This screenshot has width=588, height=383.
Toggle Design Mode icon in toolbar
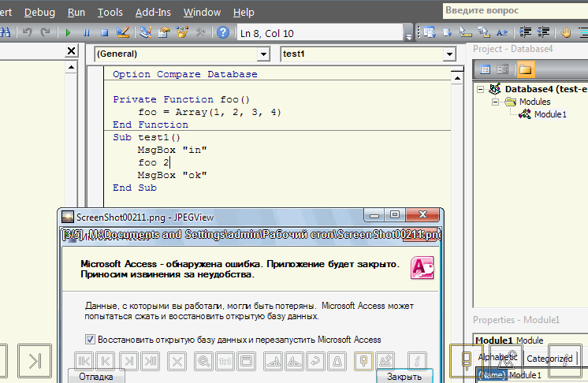tap(123, 32)
